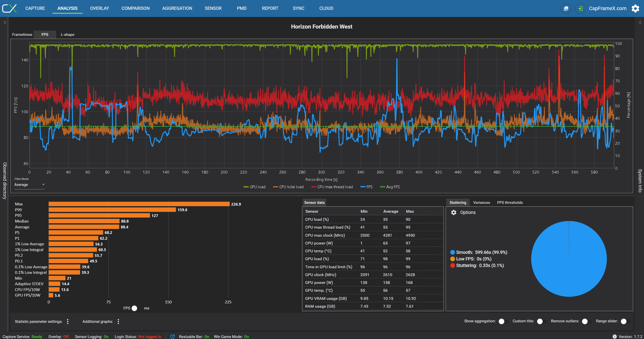Toggle CPU total load legend entry
Image resolution: width=644 pixels, height=339 pixels.
tap(288, 187)
